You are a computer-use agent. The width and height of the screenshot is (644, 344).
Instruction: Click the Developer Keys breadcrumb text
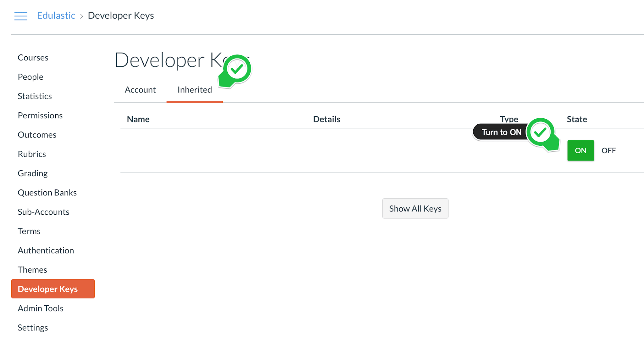pos(121,15)
